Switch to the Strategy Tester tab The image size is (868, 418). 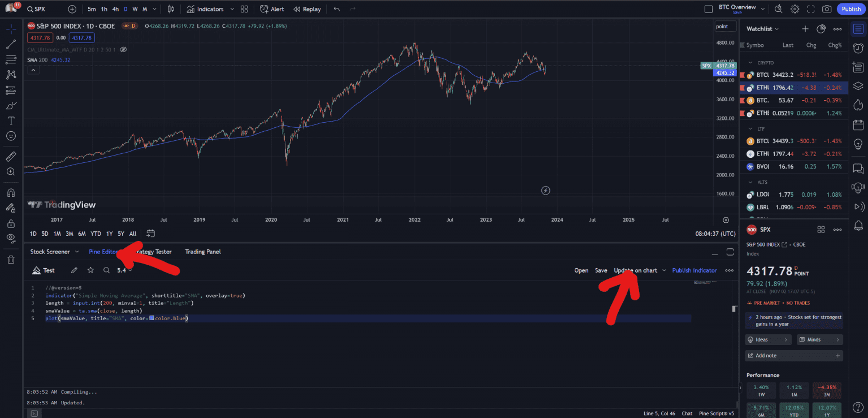coord(154,252)
